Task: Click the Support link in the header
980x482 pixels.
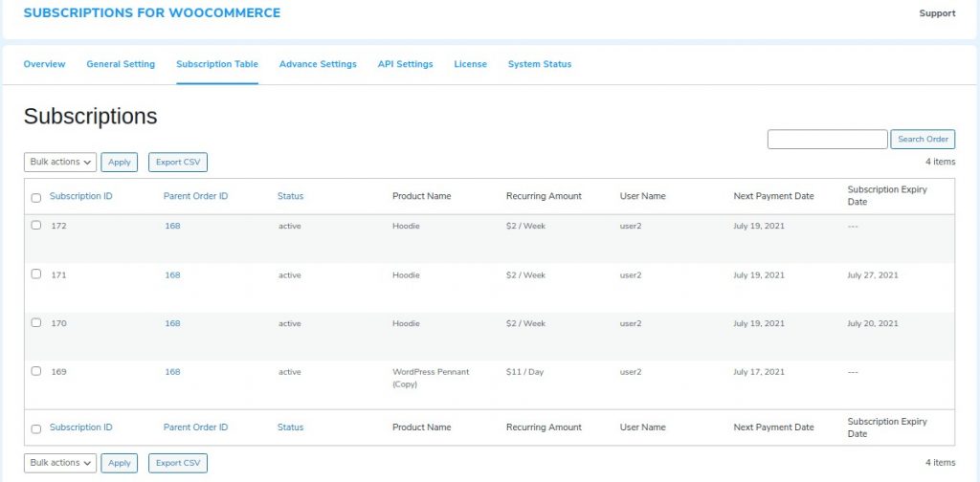Action: (937, 13)
